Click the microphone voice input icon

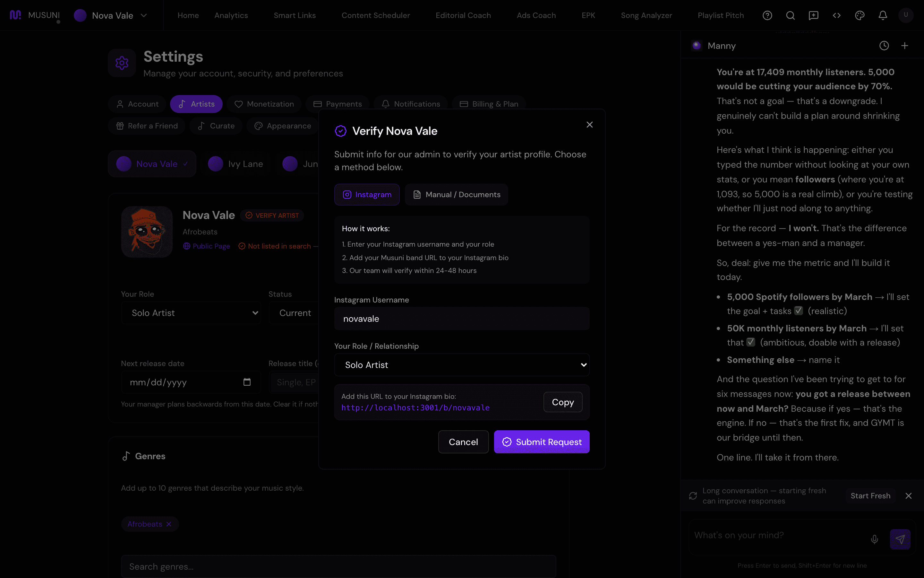[x=874, y=539]
